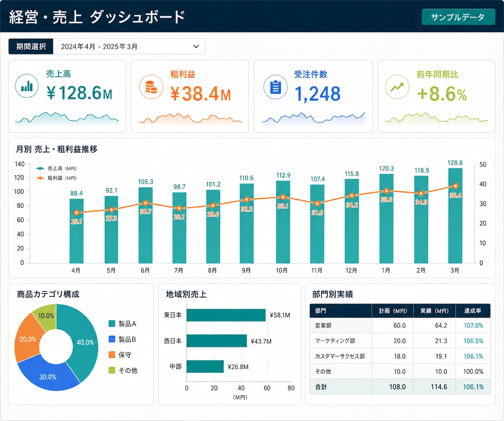Click the 6月 bar labeled 105.3
This screenshot has height=421, width=504.
point(145,225)
